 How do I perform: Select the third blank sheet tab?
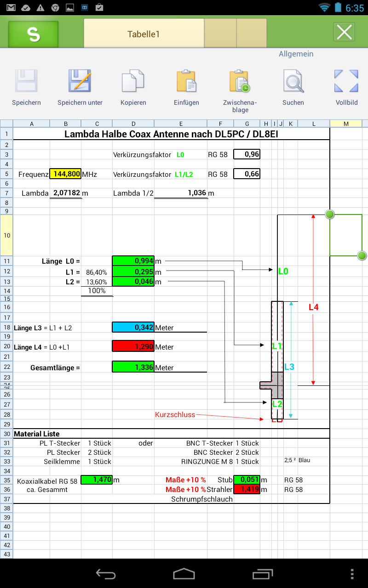click(x=252, y=34)
